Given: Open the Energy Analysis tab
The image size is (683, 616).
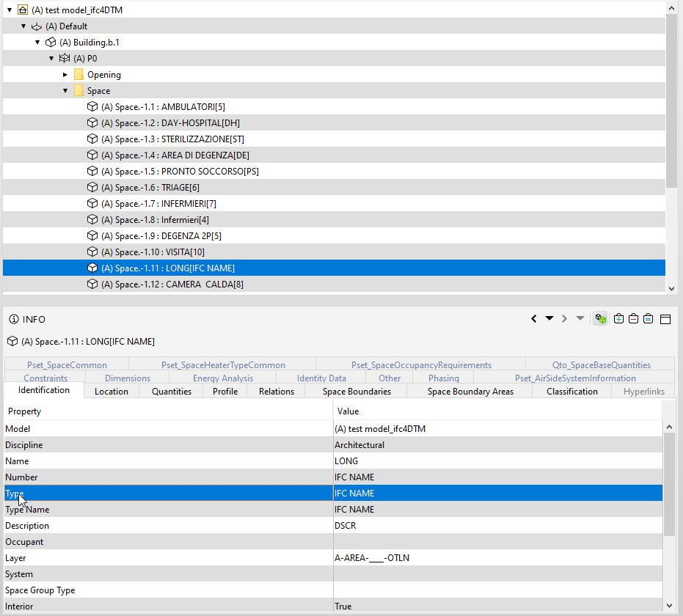Looking at the screenshot, I should [223, 378].
